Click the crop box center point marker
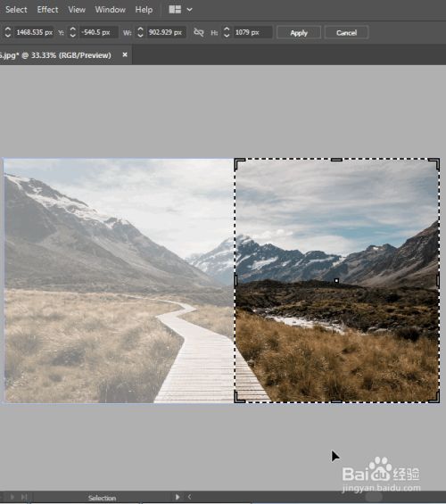This screenshot has height=504, width=446. [336, 281]
